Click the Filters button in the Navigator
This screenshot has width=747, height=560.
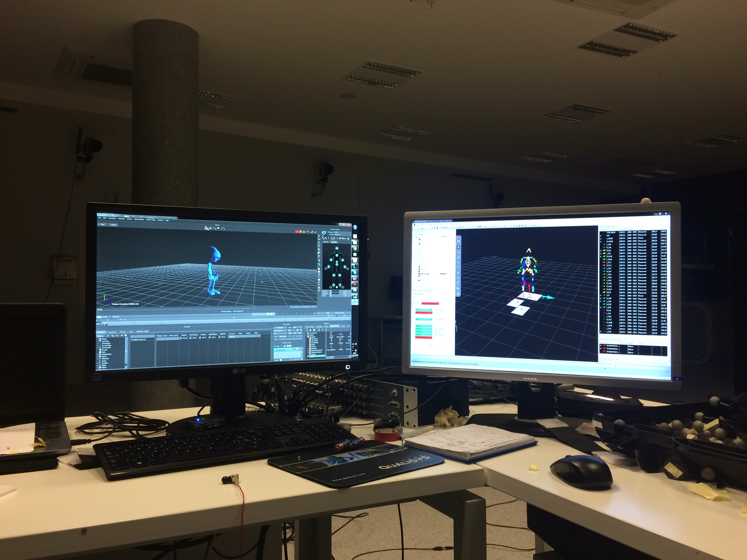(100, 336)
